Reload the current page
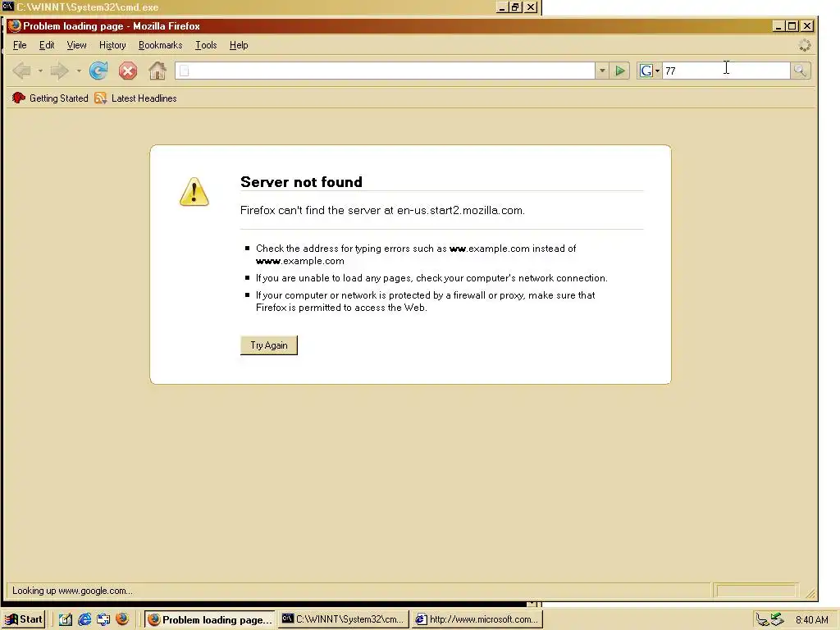This screenshot has width=840, height=630. coord(98,71)
